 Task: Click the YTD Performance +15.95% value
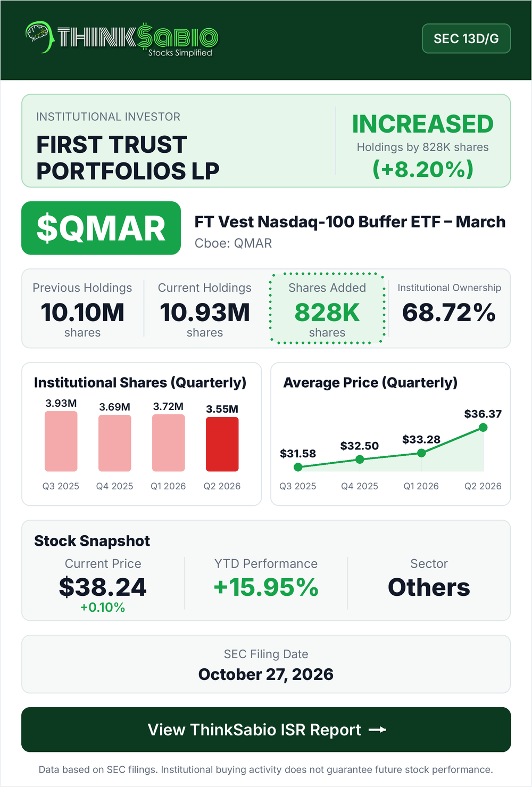[266, 587]
